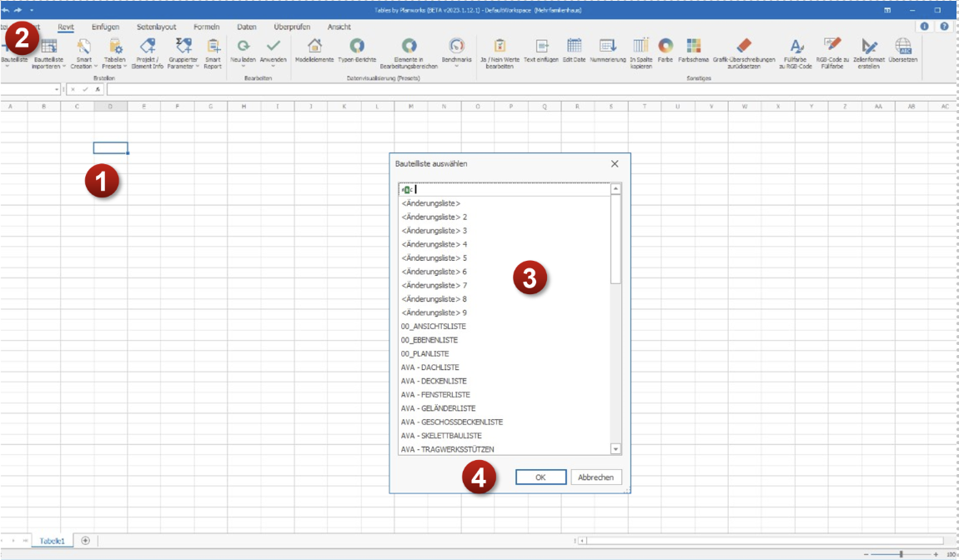
Task: Click the Bauteilliste importieren icon
Action: click(x=48, y=47)
